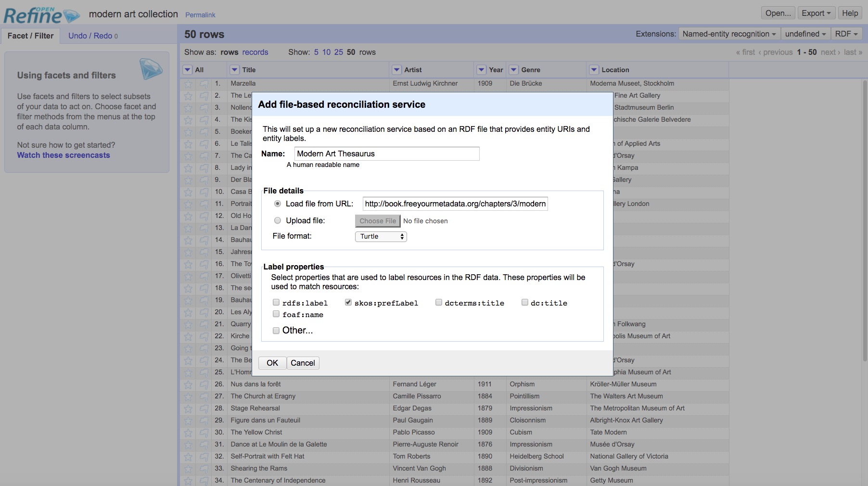Open the File format dropdown showing Turtle
Viewport: 868px width, 486px height.
(381, 236)
